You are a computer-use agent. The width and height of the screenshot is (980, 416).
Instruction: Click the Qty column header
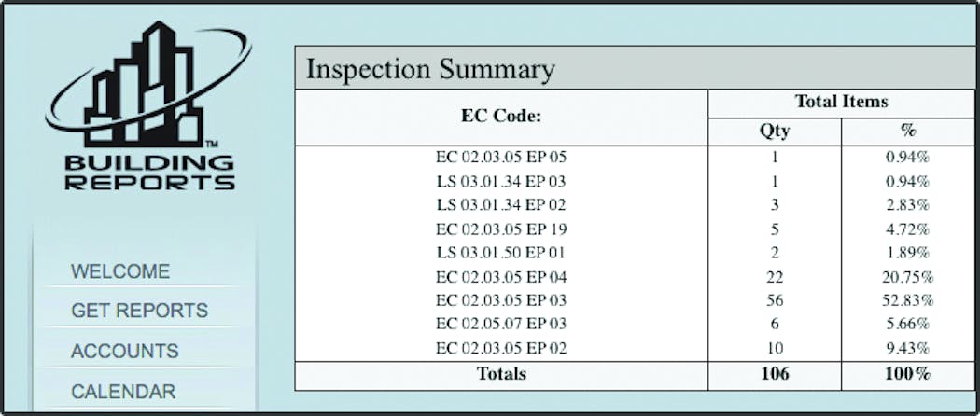(x=775, y=132)
